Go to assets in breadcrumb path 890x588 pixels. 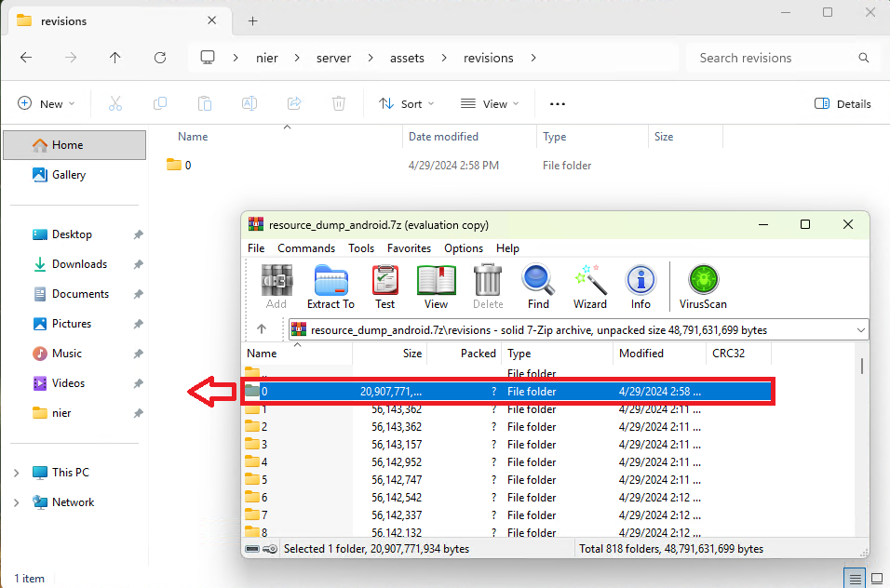coord(407,58)
